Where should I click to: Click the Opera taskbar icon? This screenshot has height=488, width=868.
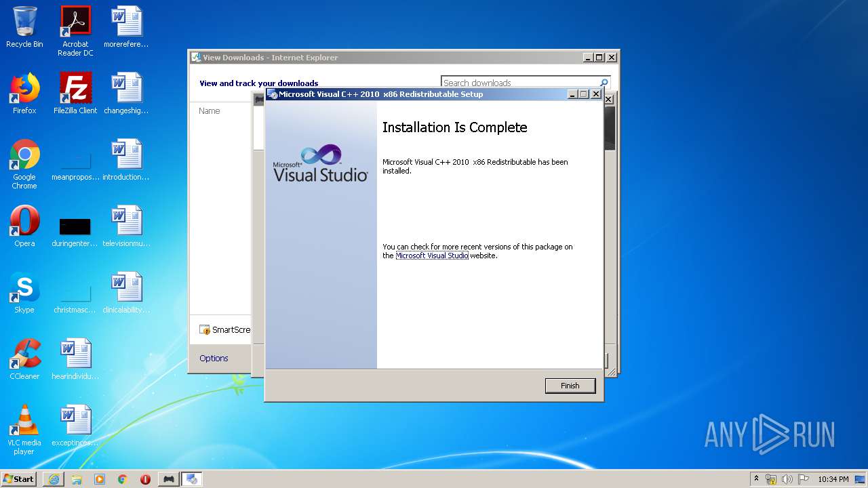pos(145,479)
